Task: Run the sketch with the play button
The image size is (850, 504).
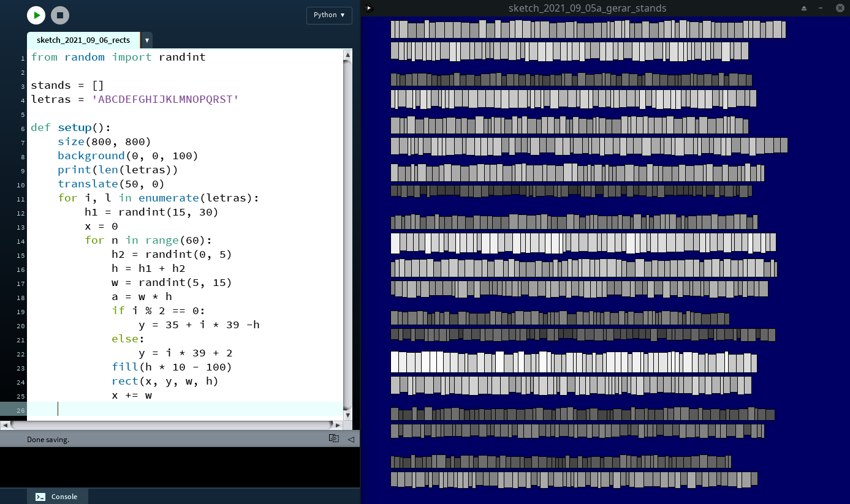Action: 36,15
